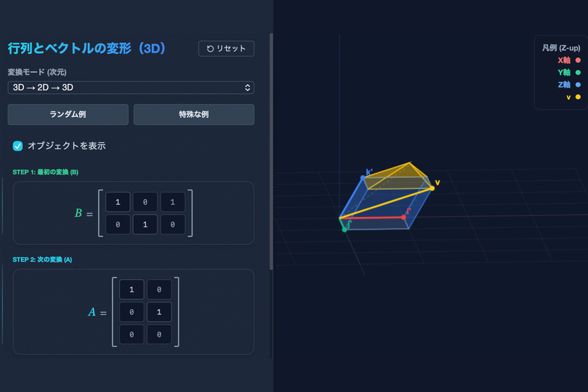The image size is (588, 392).
Task: Click the blue k' vector endpoint
Action: point(363,178)
